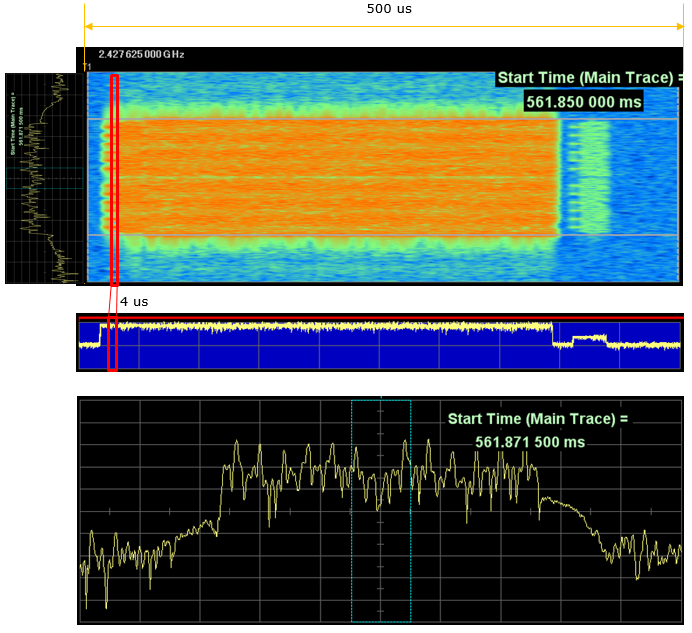
Task: Click the T1 trace marker label
Action: 87,67
